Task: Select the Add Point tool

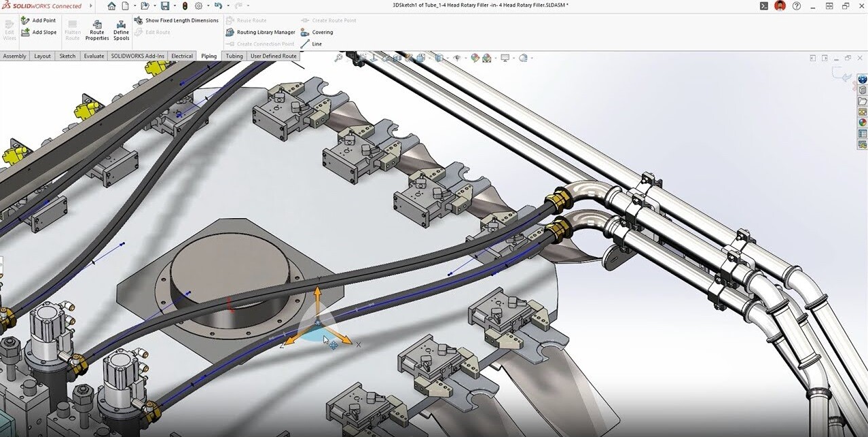Action: click(43, 20)
